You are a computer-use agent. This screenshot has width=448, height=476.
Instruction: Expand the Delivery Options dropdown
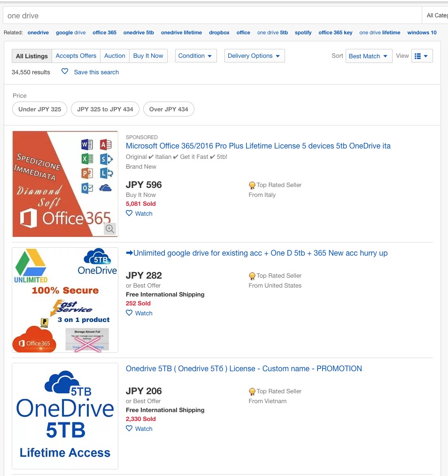pyautogui.click(x=254, y=56)
